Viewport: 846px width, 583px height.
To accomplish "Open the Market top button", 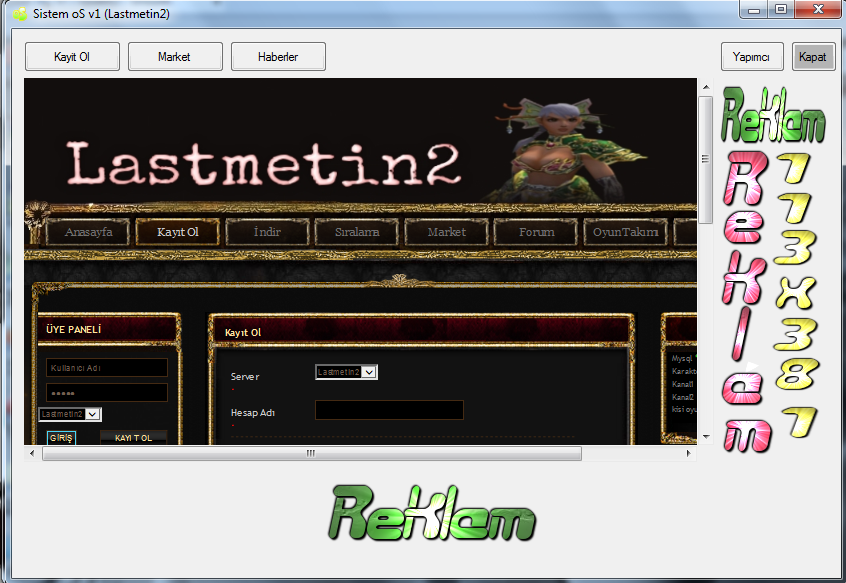I will tap(175, 57).
